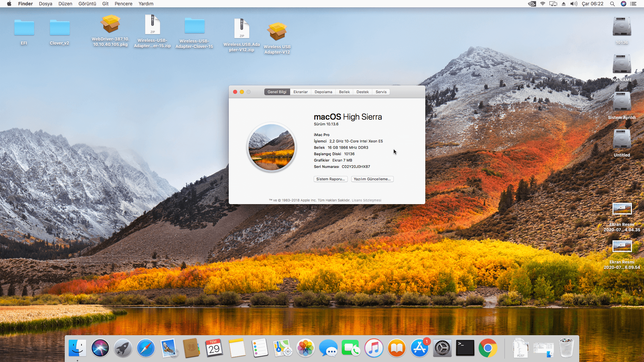Open volume control in menu bar
This screenshot has width=644, height=362.
574,4
